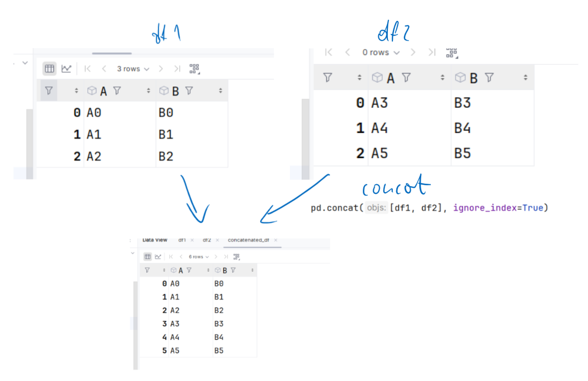Open the 3 rows page size dropdown
This screenshot has width=588, height=381.
[x=133, y=69]
